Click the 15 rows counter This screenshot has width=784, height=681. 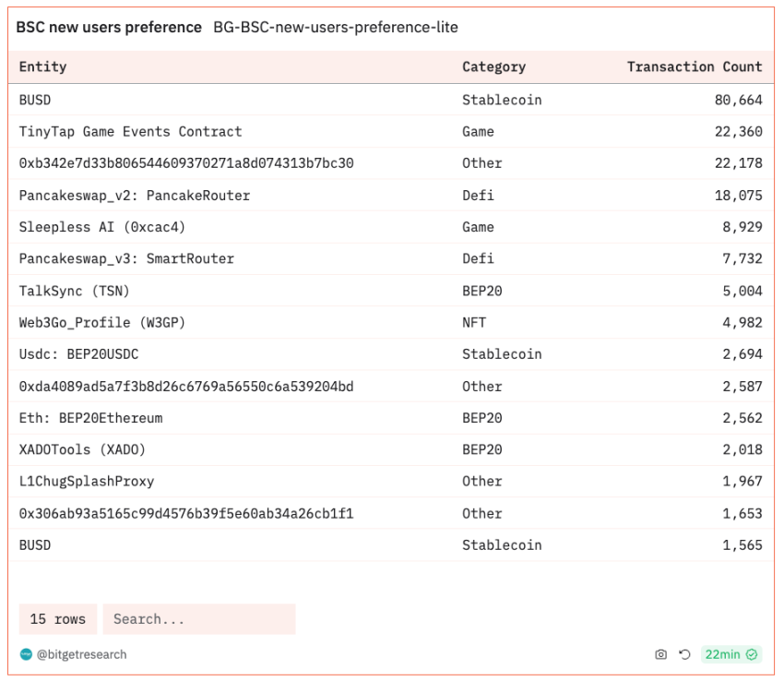tap(57, 619)
